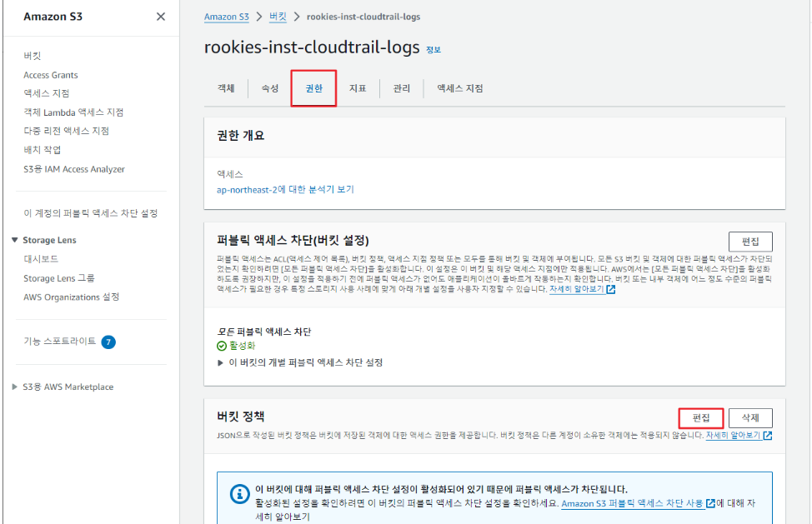
Task: Go to 액세스 지점 in the sidebar
Action: pyautogui.click(x=47, y=93)
